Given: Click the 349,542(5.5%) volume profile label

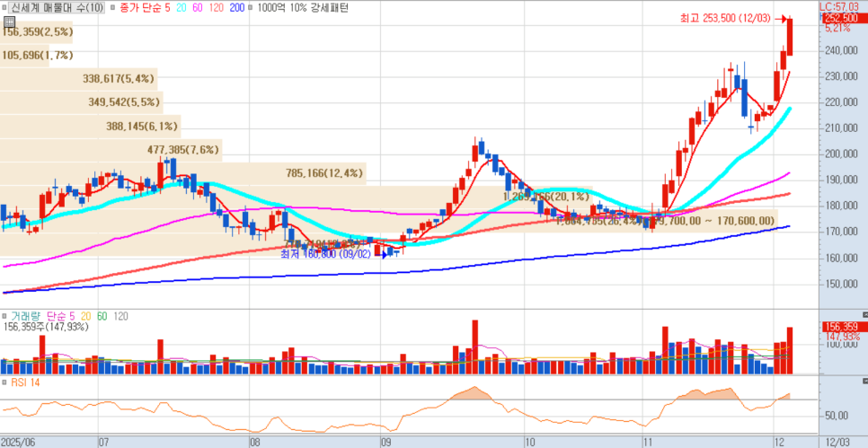Looking at the screenshot, I should click(x=124, y=101).
